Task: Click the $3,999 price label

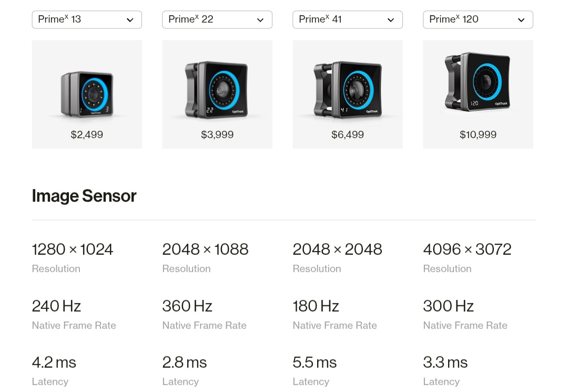Action: [x=217, y=135]
